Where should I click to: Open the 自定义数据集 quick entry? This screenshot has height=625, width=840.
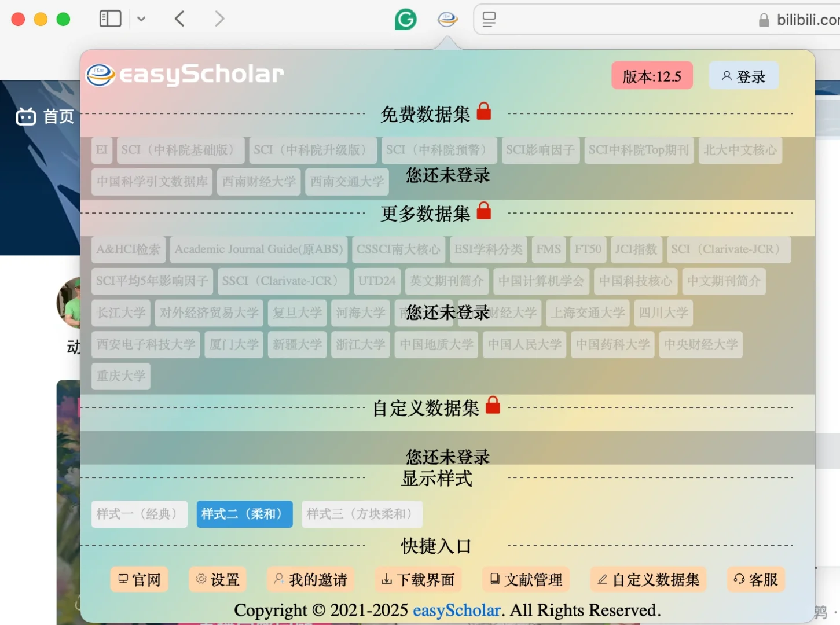pyautogui.click(x=648, y=579)
